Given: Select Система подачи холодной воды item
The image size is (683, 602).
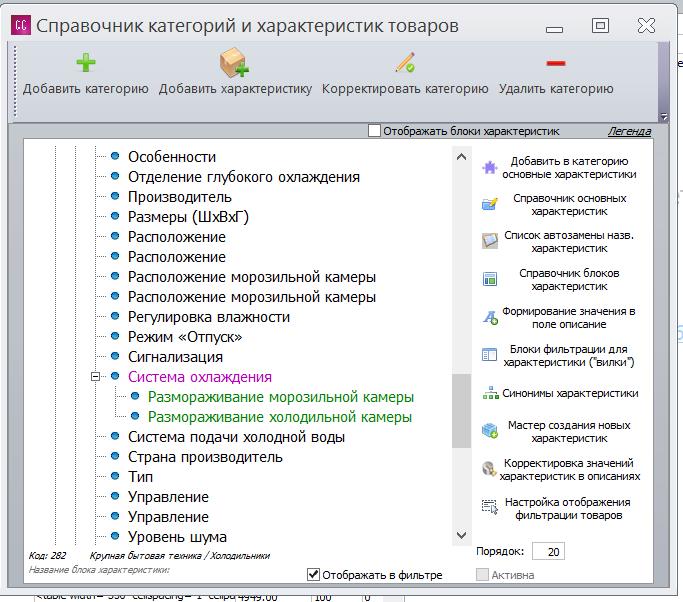Looking at the screenshot, I should point(236,437).
